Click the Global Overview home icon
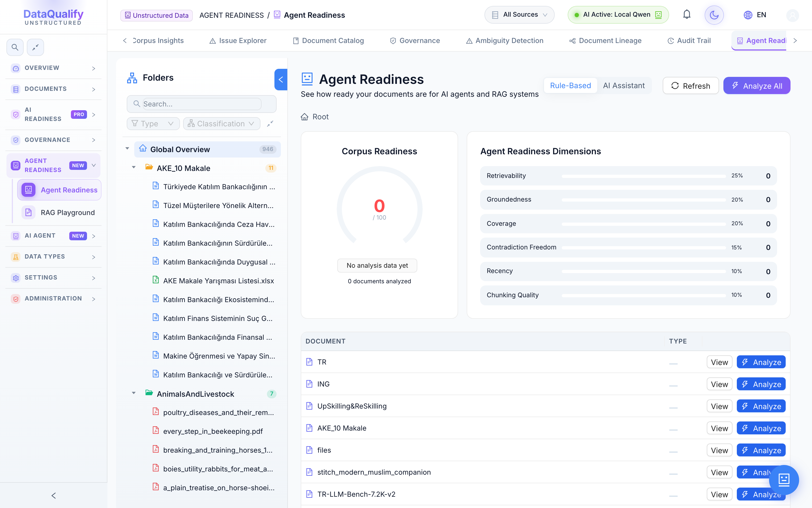The image size is (812, 508). (143, 148)
